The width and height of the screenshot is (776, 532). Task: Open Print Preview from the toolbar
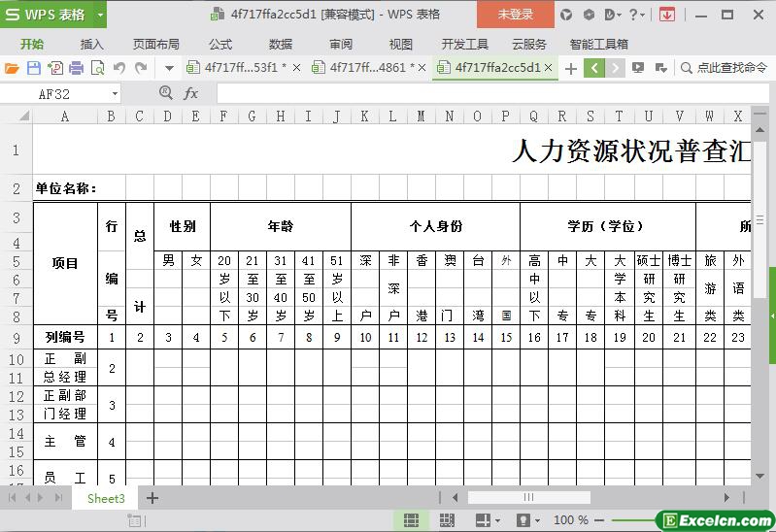(96, 68)
